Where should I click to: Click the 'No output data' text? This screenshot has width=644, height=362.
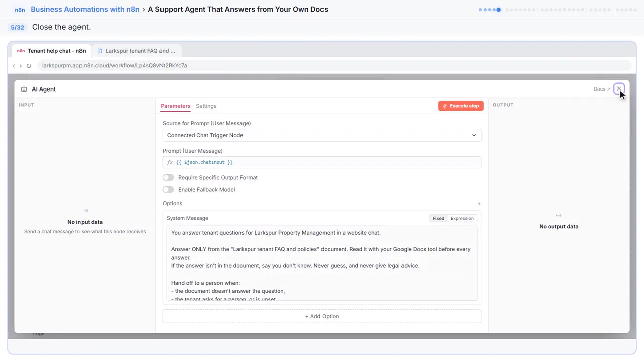click(559, 226)
